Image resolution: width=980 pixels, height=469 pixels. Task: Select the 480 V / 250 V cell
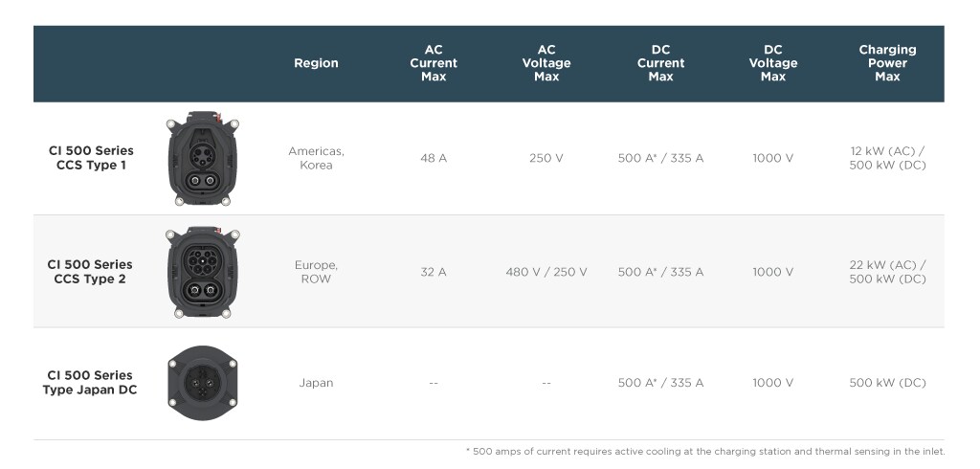(x=546, y=272)
